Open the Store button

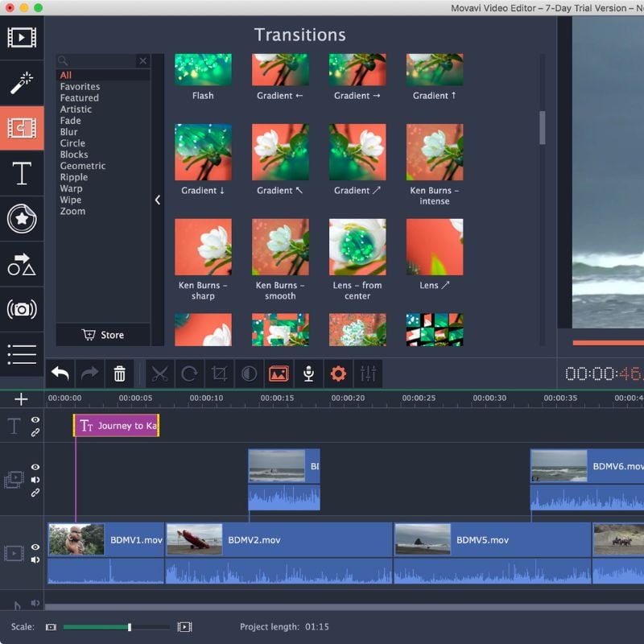pos(103,335)
